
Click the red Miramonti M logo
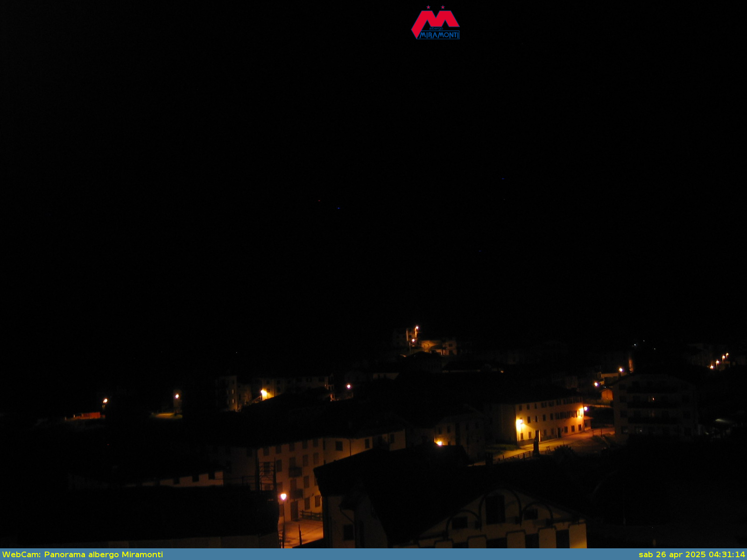click(435, 21)
